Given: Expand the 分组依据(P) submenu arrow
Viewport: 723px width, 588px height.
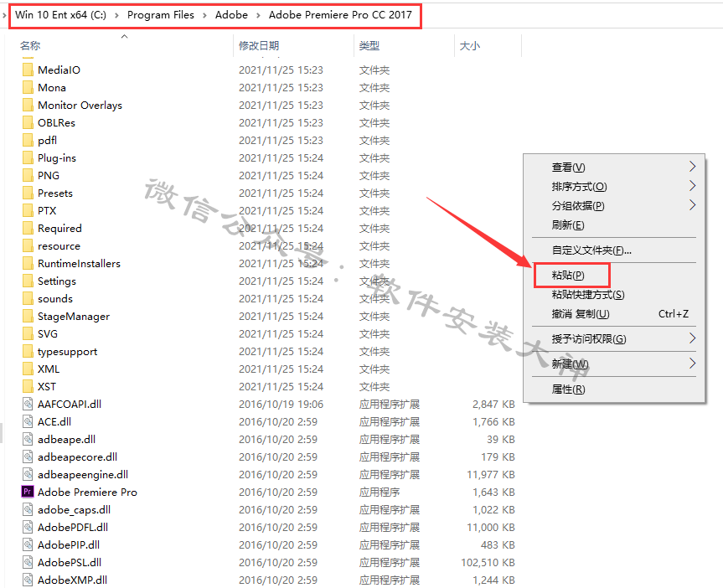Looking at the screenshot, I should [x=692, y=205].
